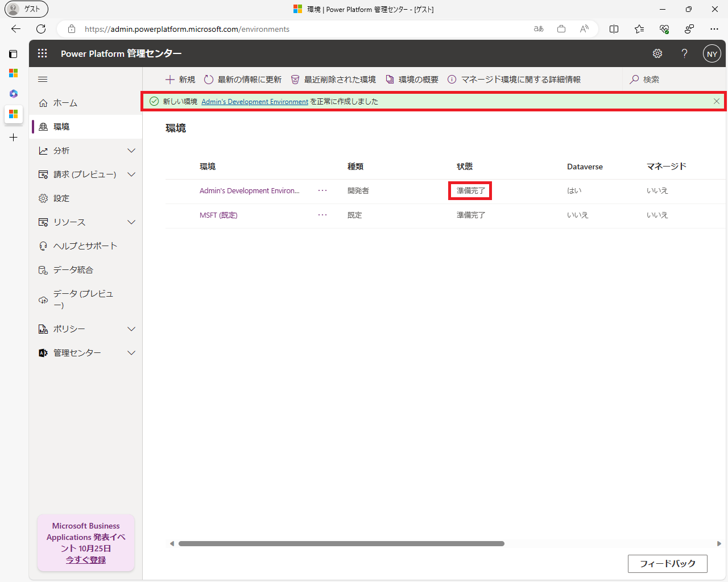Screen dimensions: 728x582
Task: Click the browser address bar URL
Action: (187, 29)
